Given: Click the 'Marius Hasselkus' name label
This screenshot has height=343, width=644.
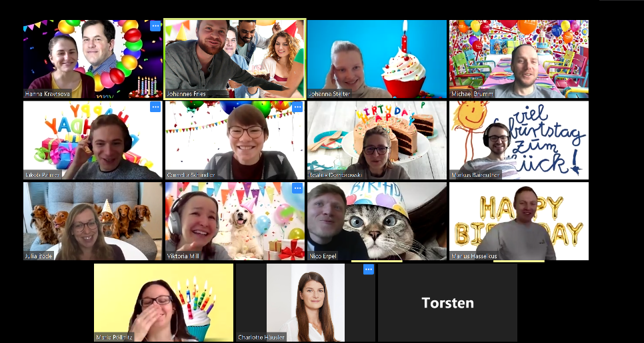Looking at the screenshot, I should pyautogui.click(x=474, y=256).
